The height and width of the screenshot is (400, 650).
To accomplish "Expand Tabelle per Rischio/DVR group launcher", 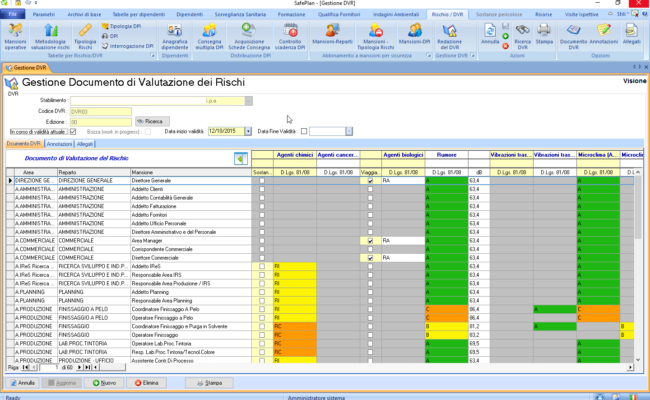I will [x=152, y=55].
